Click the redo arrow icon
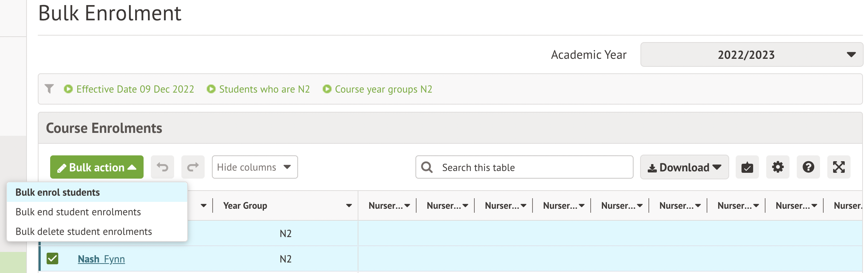 (193, 167)
